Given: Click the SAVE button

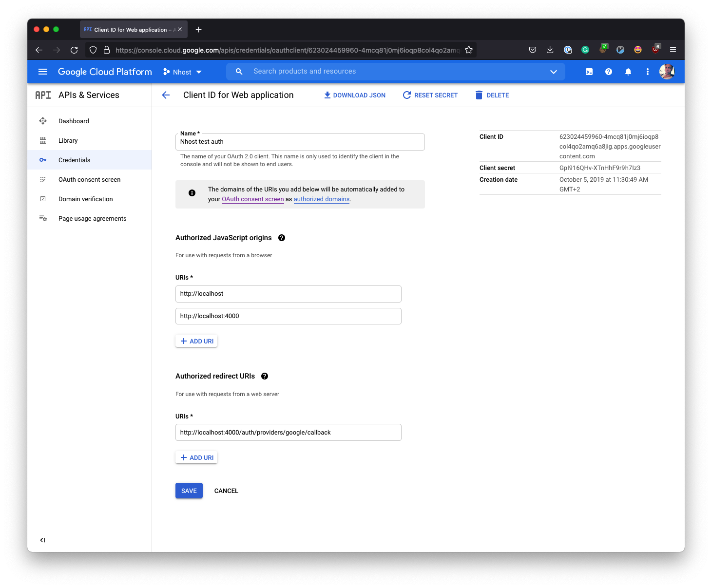Looking at the screenshot, I should [x=189, y=491].
